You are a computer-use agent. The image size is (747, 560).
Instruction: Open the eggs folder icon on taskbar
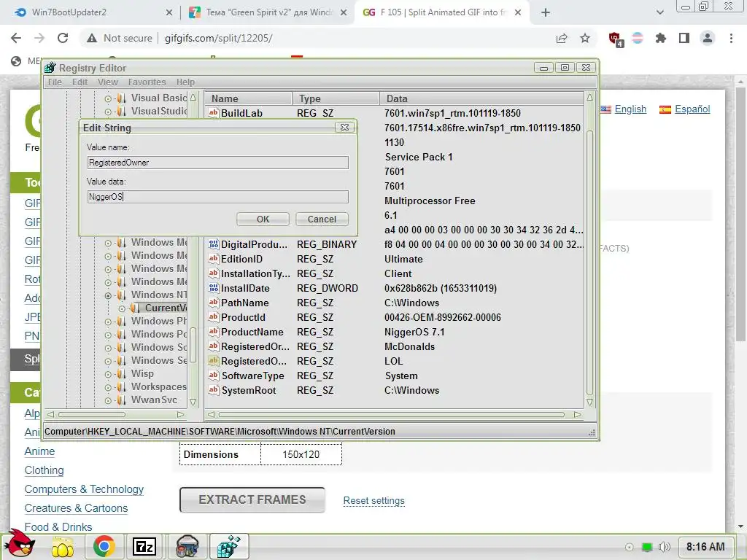(63, 547)
